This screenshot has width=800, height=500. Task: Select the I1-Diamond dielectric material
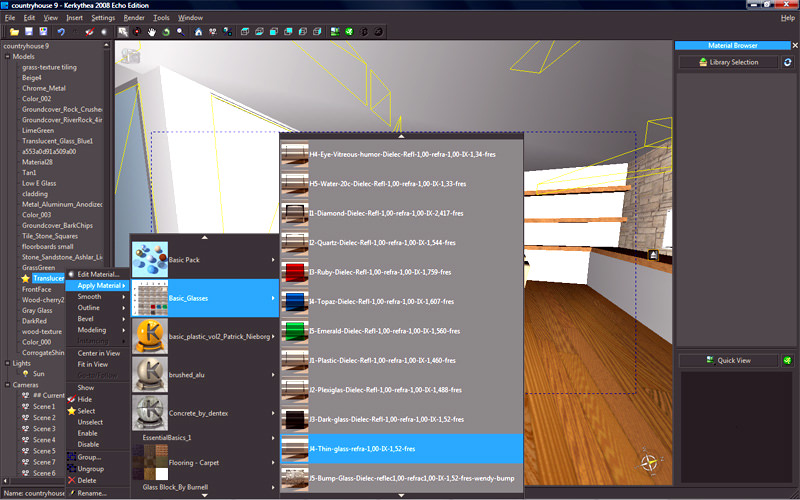pyautogui.click(x=402, y=213)
